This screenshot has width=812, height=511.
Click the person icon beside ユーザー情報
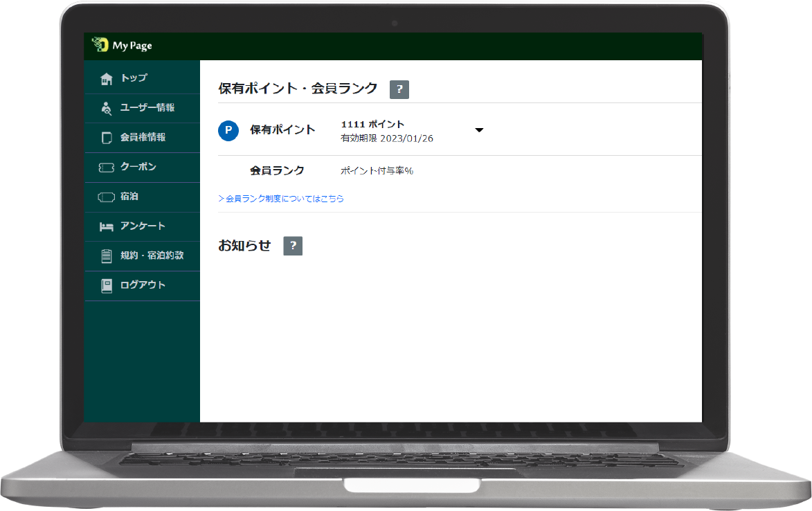tap(106, 108)
